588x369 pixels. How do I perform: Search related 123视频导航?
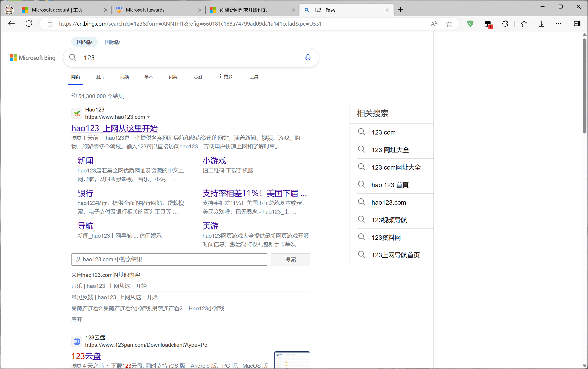(x=389, y=220)
